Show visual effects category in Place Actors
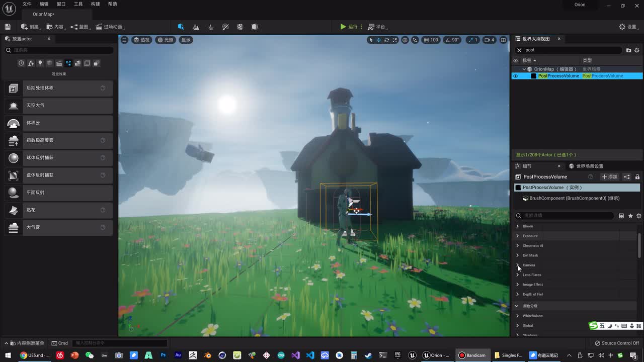The width and height of the screenshot is (644, 362). 68,63
